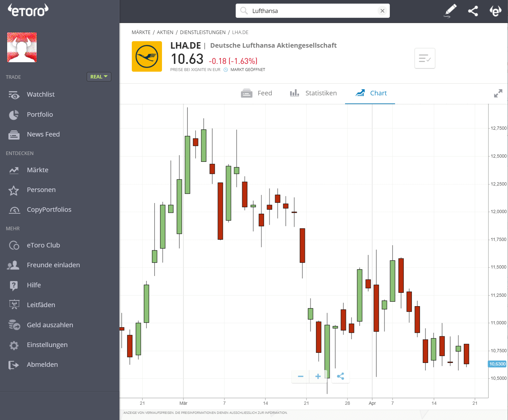Click MARKT GEÖFFNET status text

pyautogui.click(x=248, y=70)
